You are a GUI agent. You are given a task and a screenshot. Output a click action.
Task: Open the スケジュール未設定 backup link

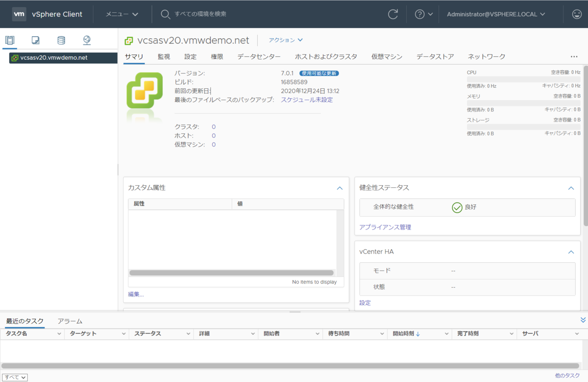coord(307,100)
